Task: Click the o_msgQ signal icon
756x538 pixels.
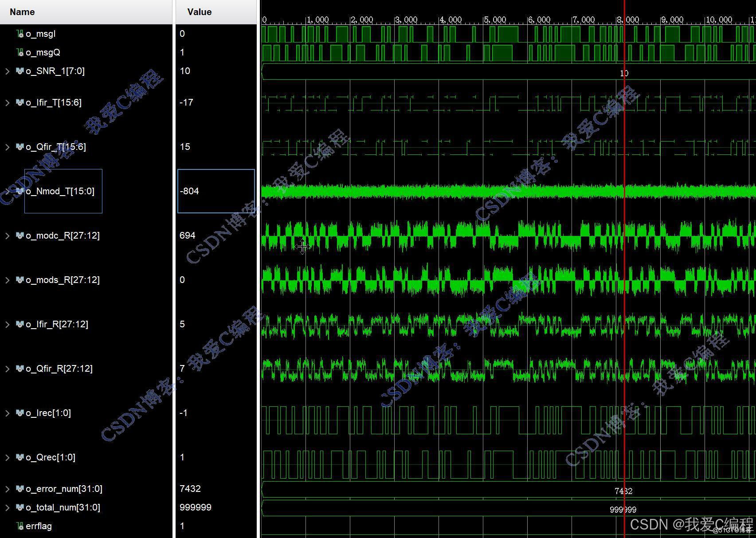Action: [x=20, y=52]
